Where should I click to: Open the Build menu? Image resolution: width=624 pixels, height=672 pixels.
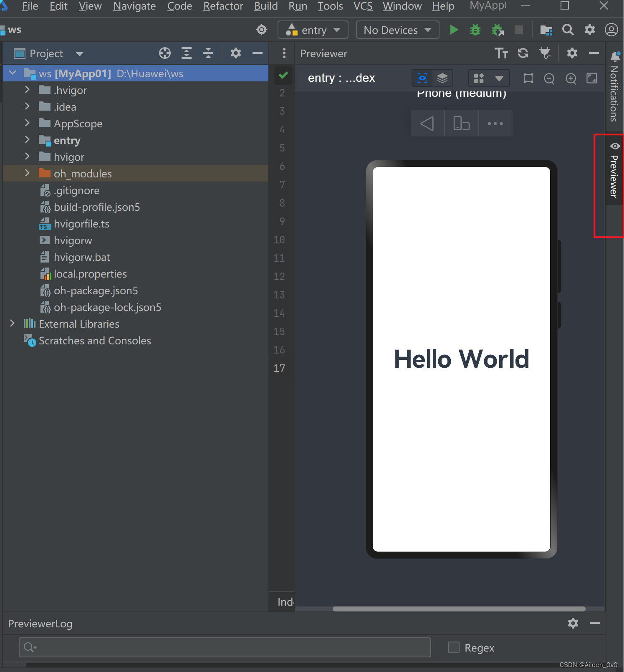266,6
